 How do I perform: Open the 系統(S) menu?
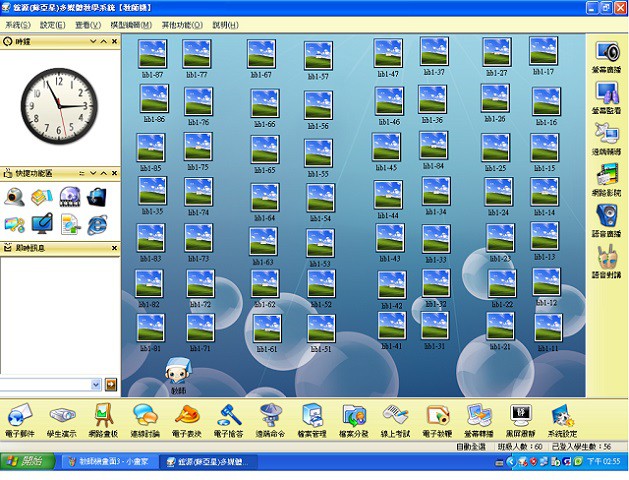[18, 24]
